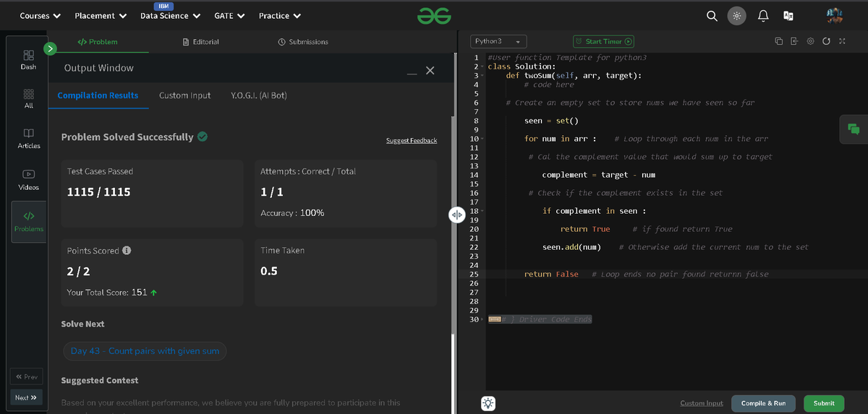
Task: Click on 'return False' code line
Action: tap(551, 275)
